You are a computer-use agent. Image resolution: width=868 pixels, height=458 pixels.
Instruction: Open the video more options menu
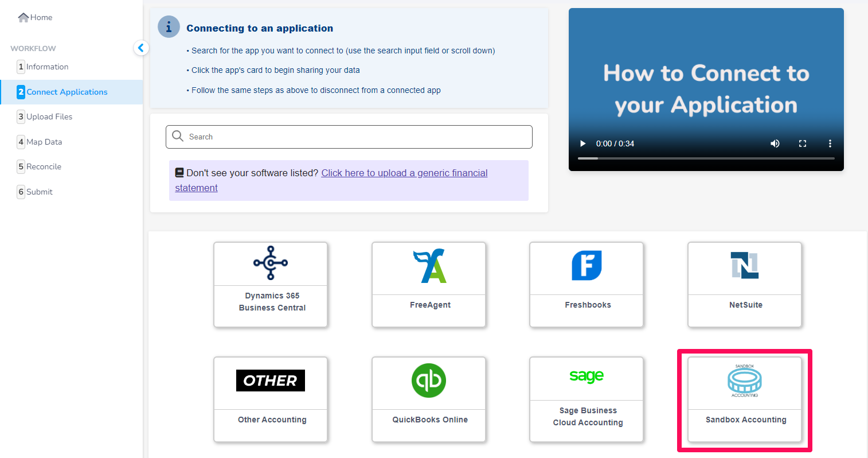(830, 143)
